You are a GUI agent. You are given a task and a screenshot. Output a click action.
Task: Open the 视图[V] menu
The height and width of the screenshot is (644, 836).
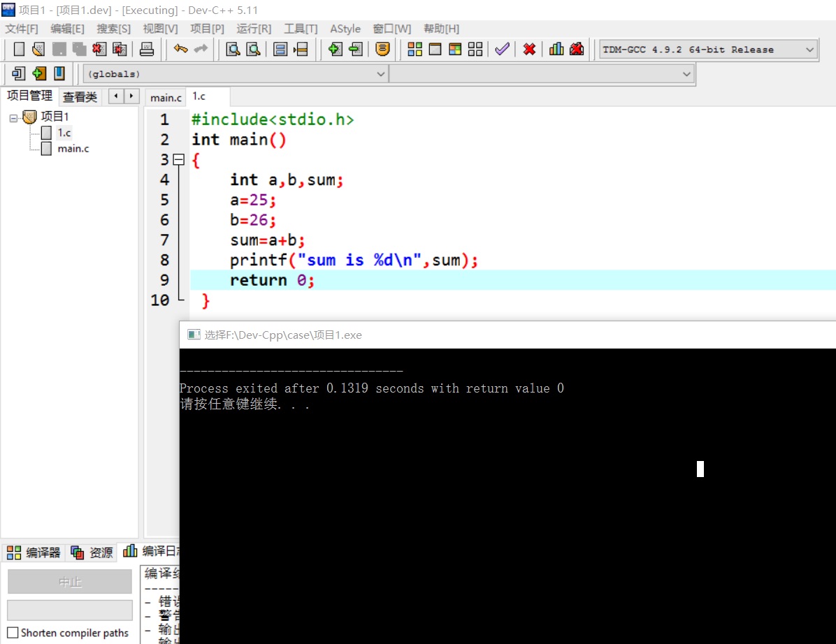coord(161,29)
